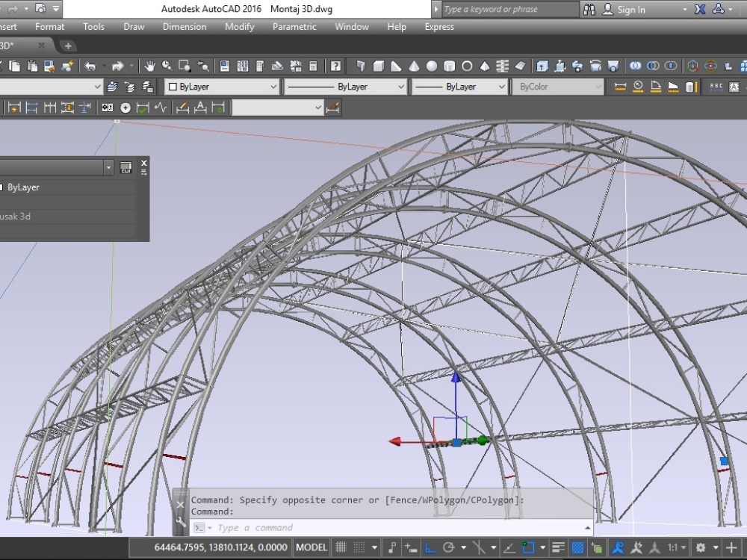Viewport: 747px width, 560px height.
Task: Toggle polar tracking in status bar
Action: (449, 547)
